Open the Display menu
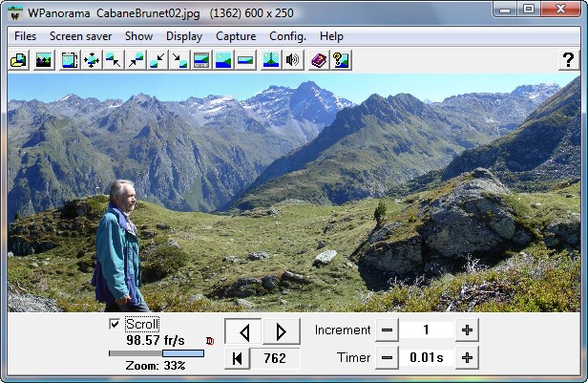The height and width of the screenshot is (383, 588). 184,36
